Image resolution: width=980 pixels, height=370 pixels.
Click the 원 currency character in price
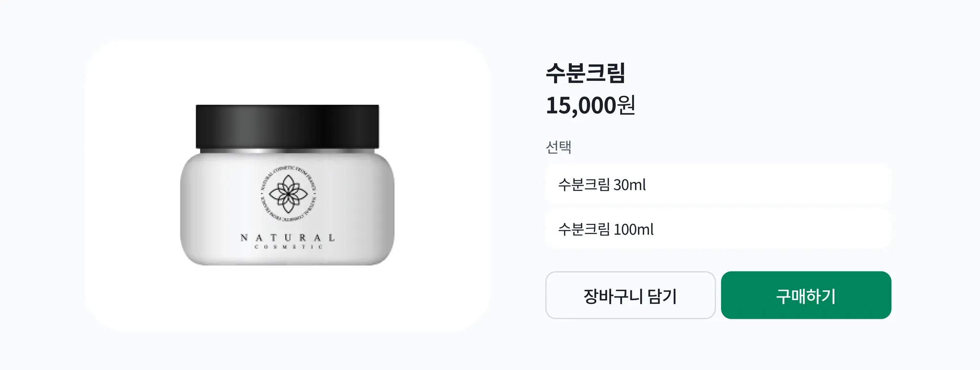click(626, 105)
